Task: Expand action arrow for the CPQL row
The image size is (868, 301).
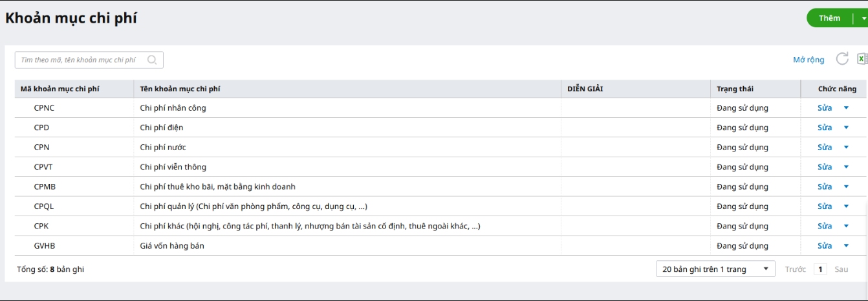Action: coord(846,206)
